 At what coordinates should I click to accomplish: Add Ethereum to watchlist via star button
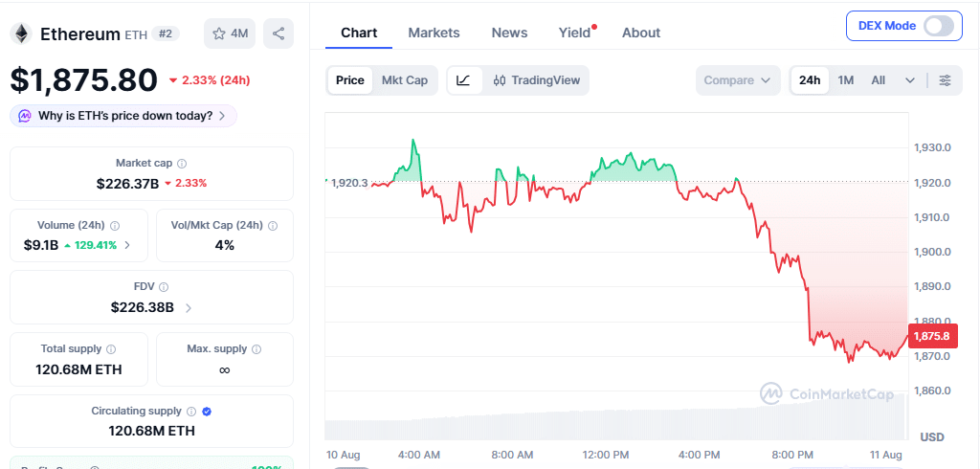(x=230, y=33)
